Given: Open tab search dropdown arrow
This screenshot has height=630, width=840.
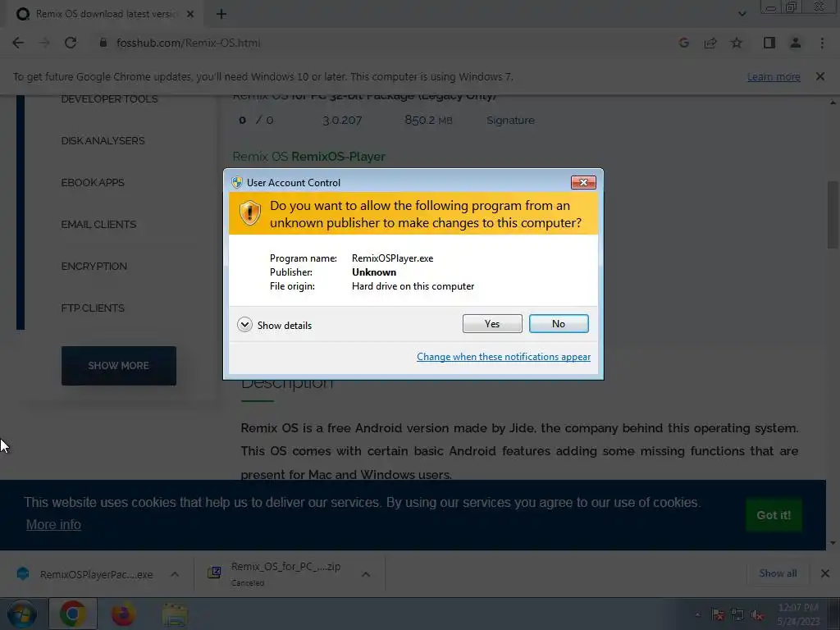Looking at the screenshot, I should click(x=742, y=14).
